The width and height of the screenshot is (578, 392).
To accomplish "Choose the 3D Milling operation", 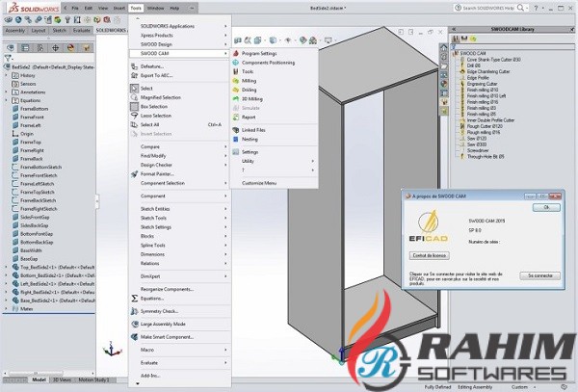I will (x=252, y=99).
